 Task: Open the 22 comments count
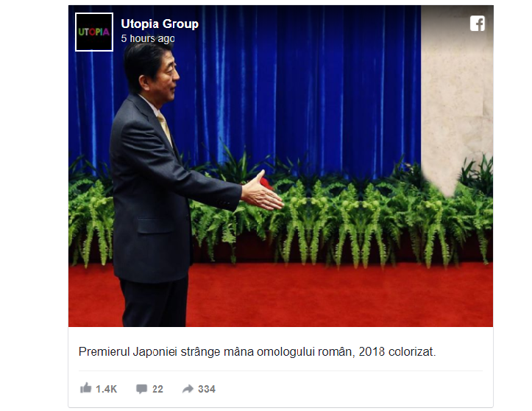tap(157, 389)
